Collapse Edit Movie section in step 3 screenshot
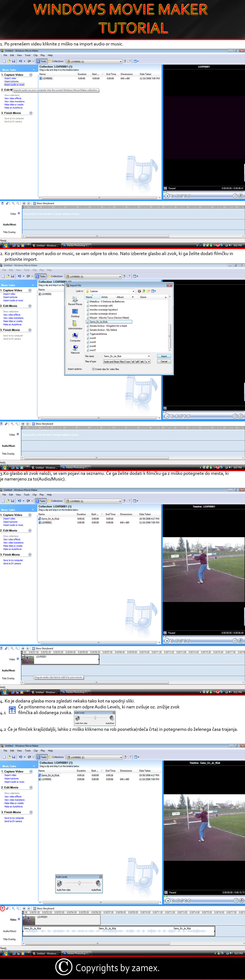 [x=30, y=530]
